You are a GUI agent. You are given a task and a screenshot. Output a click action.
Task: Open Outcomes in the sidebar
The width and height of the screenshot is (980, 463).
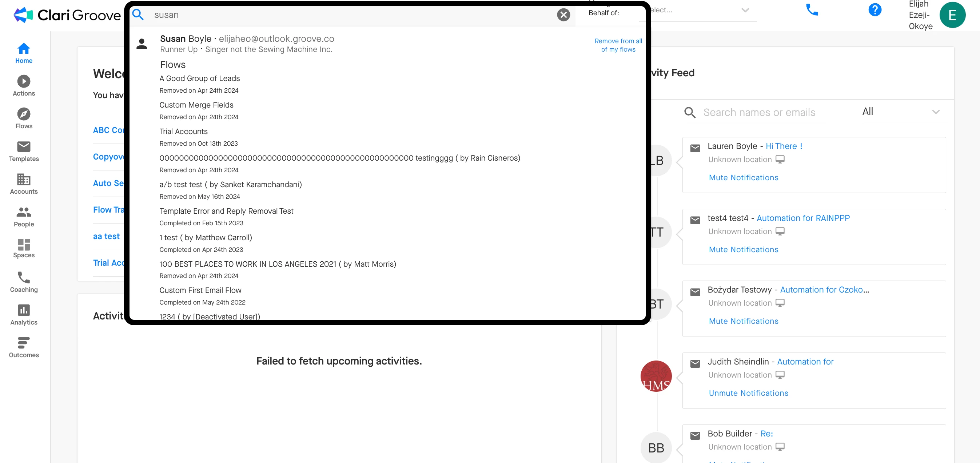24,347
